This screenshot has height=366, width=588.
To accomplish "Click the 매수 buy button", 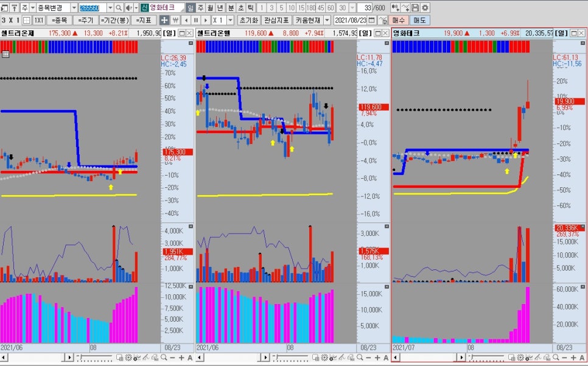I will 399,20.
